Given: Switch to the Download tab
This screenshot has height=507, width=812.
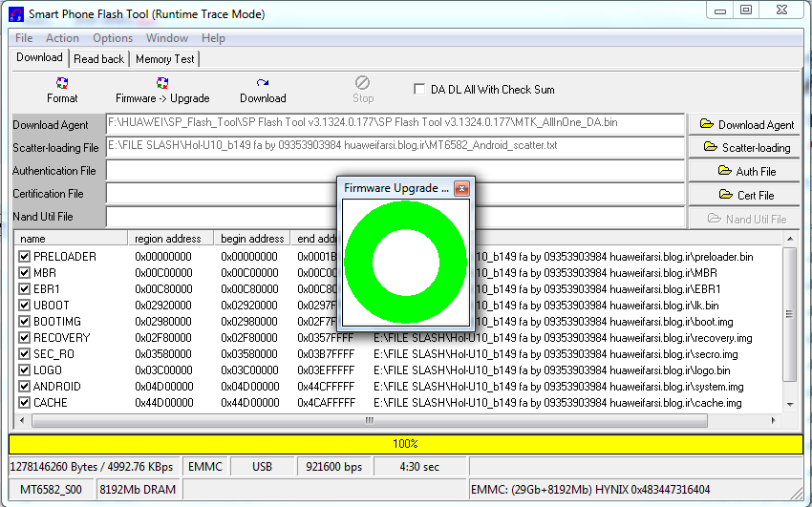Looking at the screenshot, I should 39,57.
